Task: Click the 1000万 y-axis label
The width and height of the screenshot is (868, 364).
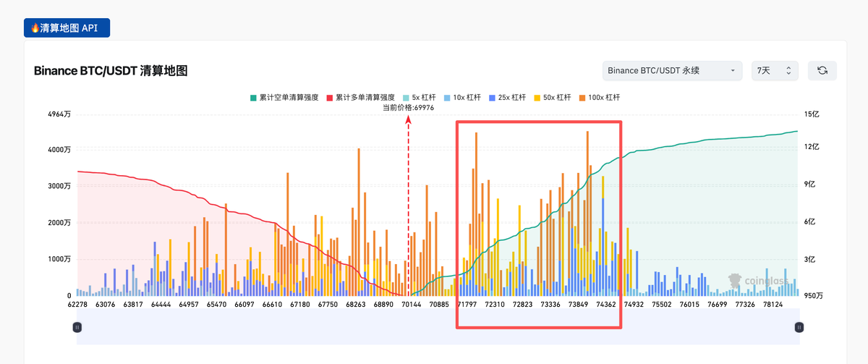Action: (x=59, y=259)
